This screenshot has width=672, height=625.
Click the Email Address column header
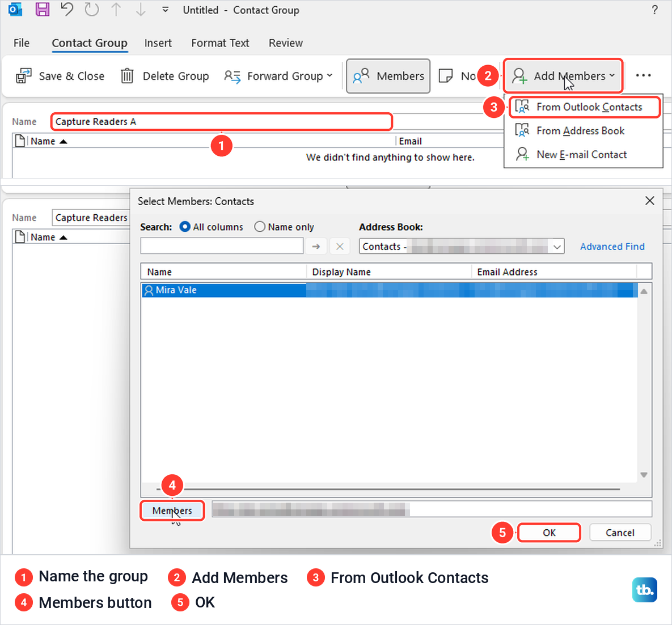pyautogui.click(x=554, y=271)
